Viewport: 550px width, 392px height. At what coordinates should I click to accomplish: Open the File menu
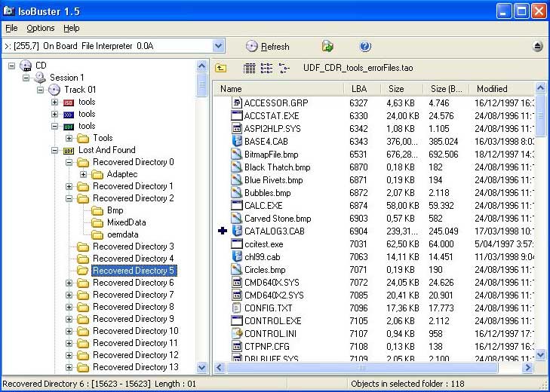[x=11, y=28]
